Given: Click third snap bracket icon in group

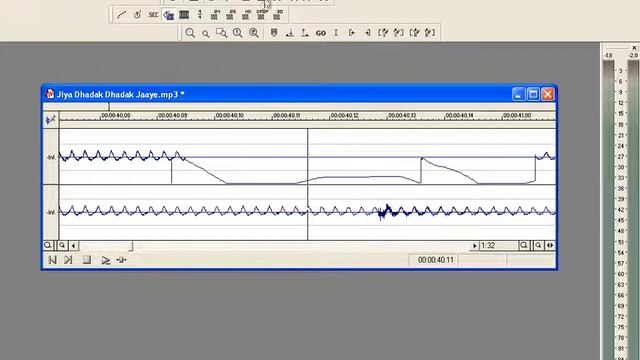Looking at the screenshot, I should tap(414, 33).
